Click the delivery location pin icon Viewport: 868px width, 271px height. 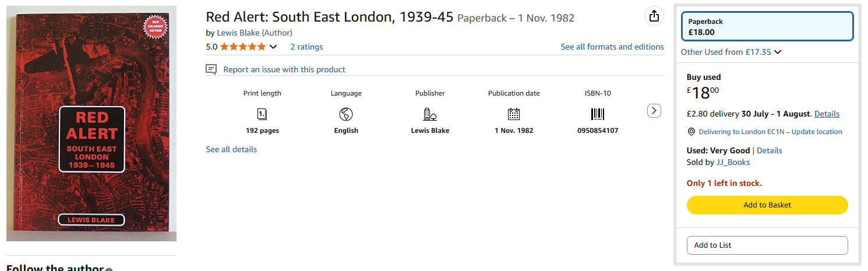click(x=691, y=132)
